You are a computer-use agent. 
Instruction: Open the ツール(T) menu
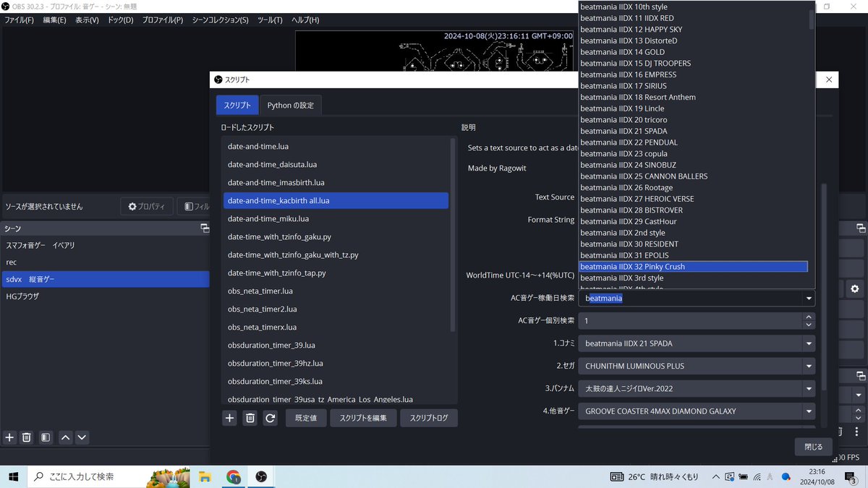[x=270, y=20]
